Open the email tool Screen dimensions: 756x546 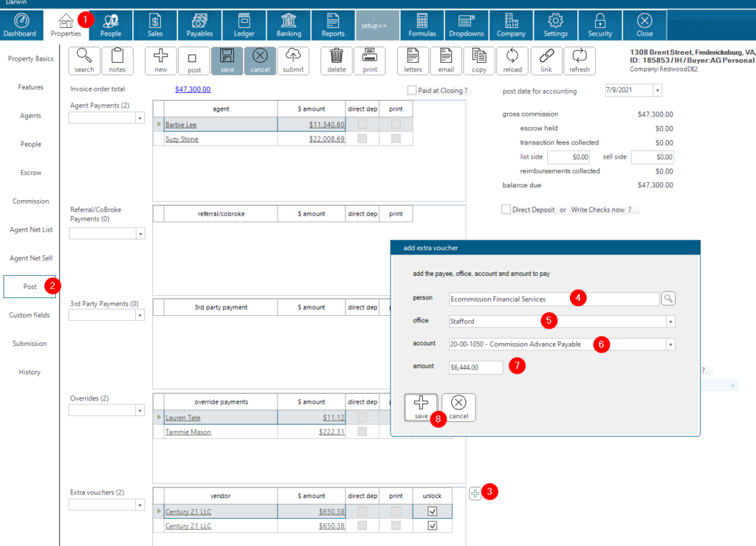click(x=446, y=61)
